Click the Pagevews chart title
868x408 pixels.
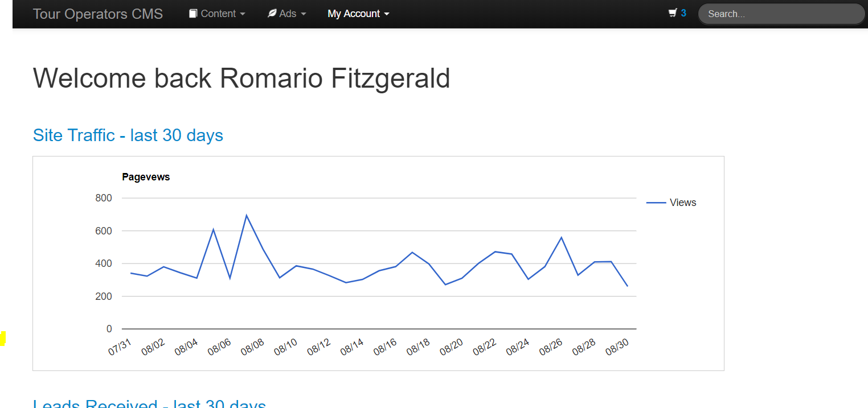tap(146, 177)
